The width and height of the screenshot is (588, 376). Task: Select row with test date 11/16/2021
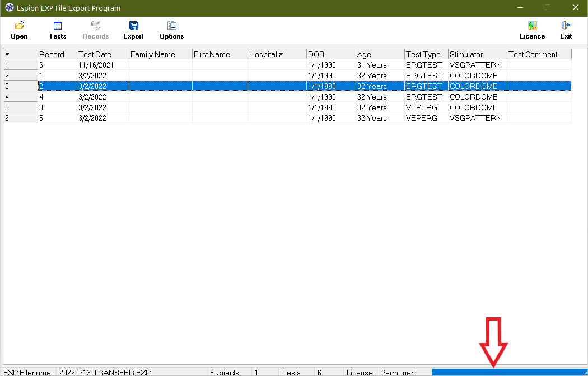point(287,65)
